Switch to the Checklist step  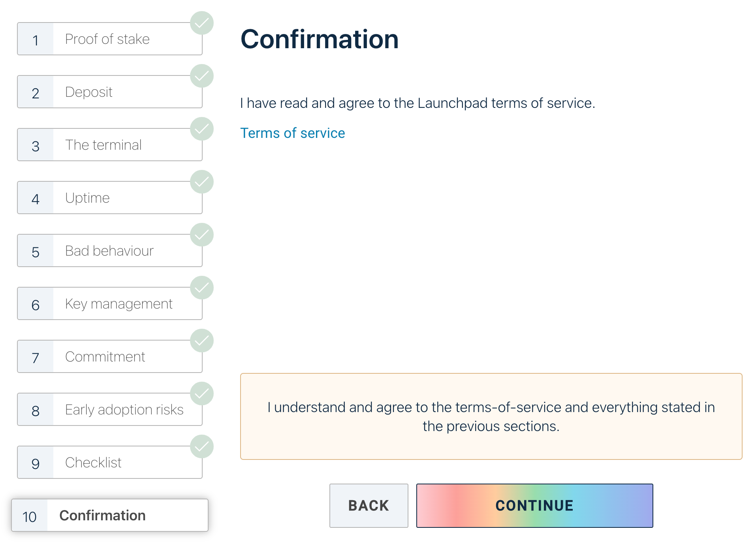coord(110,463)
